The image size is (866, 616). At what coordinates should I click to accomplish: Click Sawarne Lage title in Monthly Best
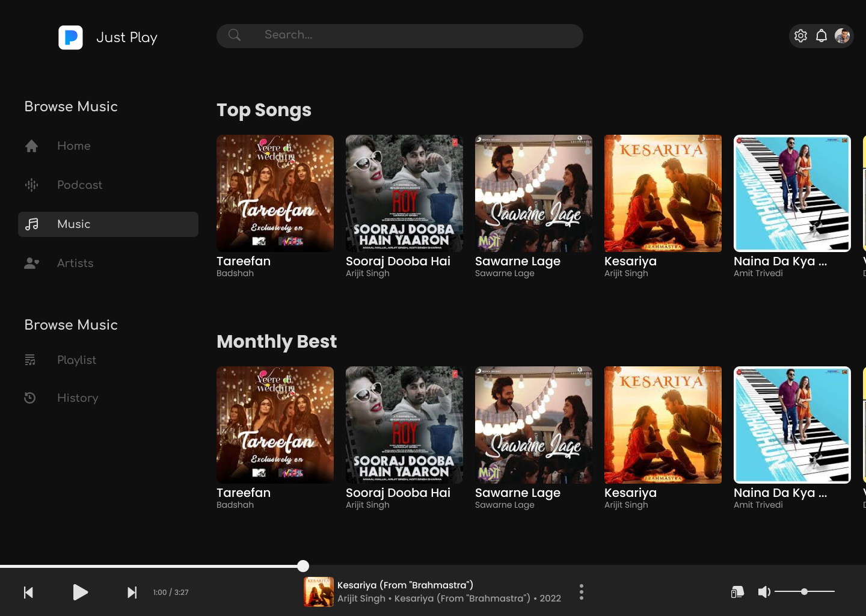pos(518,493)
